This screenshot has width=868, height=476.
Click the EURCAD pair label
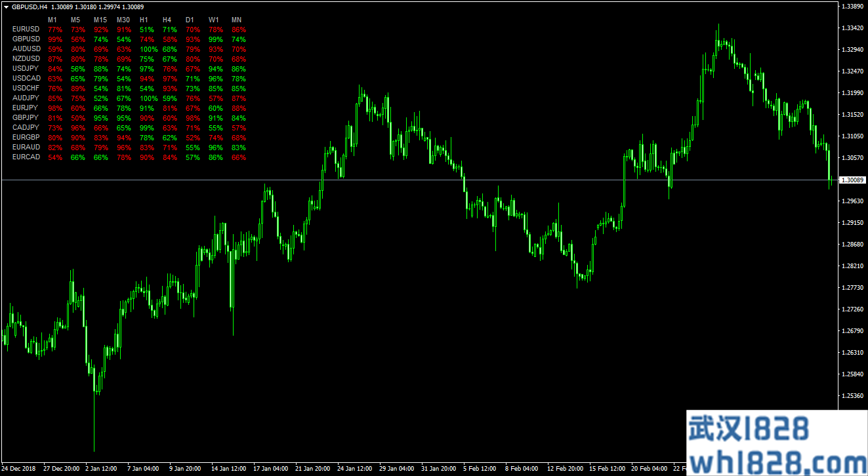pyautogui.click(x=26, y=157)
